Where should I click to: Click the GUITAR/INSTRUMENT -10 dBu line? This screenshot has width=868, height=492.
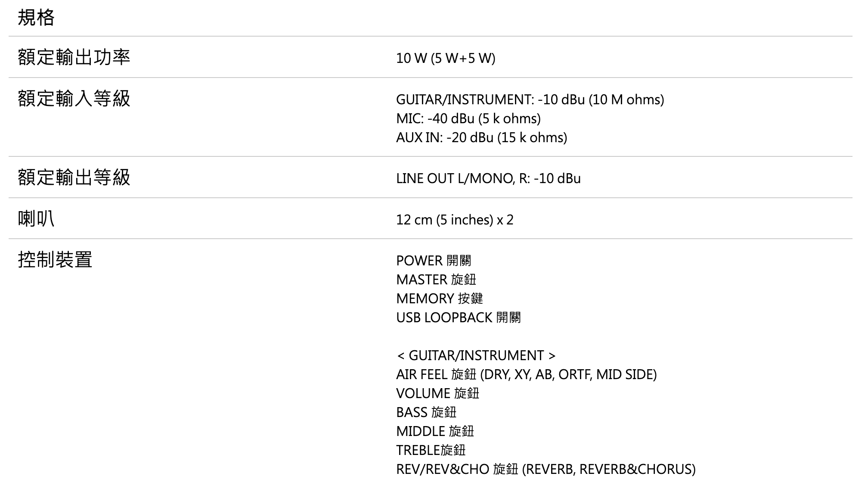point(530,100)
